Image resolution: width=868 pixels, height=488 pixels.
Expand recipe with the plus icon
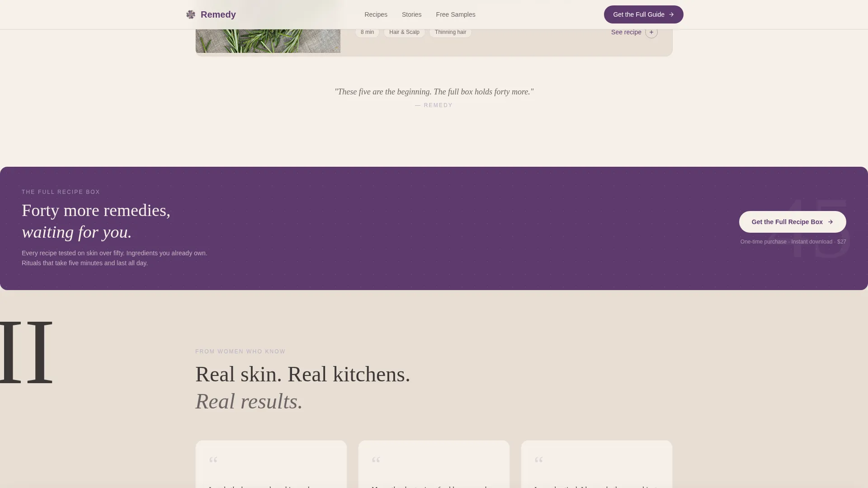(651, 32)
